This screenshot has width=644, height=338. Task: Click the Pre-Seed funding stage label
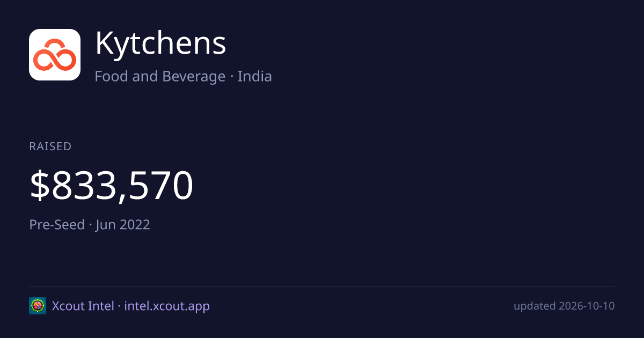pyautogui.click(x=57, y=224)
